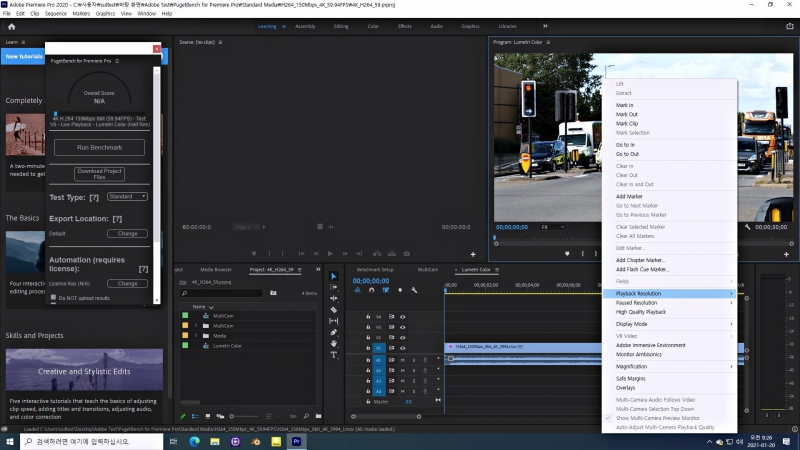This screenshot has width=800, height=450.
Task: Choose Playback Resolution in context menu
Action: 670,294
